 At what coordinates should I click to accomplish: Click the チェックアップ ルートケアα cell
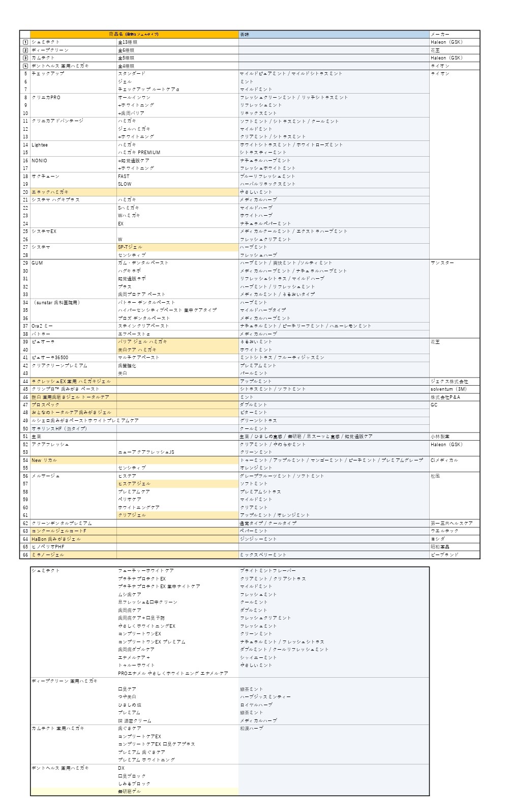[x=177, y=90]
